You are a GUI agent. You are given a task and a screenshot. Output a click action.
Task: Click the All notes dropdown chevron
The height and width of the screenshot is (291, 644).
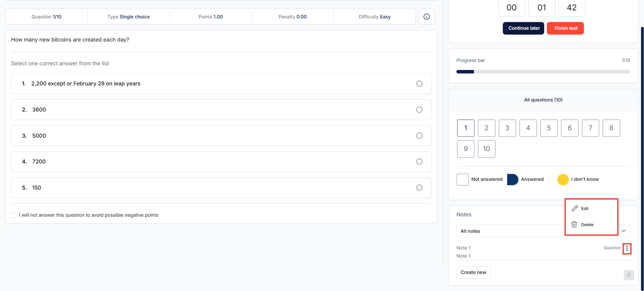coord(623,231)
